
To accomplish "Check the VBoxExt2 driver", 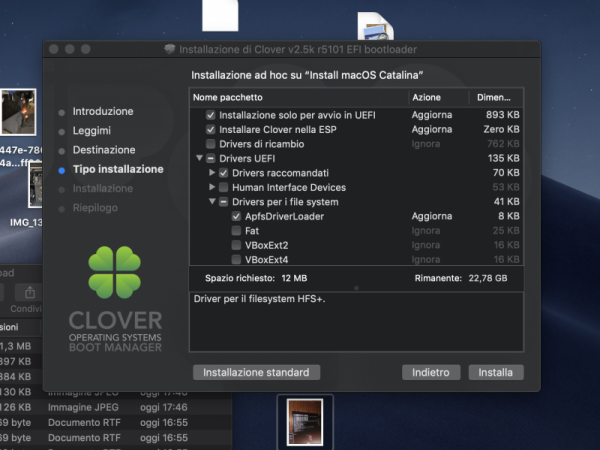I will click(236, 245).
